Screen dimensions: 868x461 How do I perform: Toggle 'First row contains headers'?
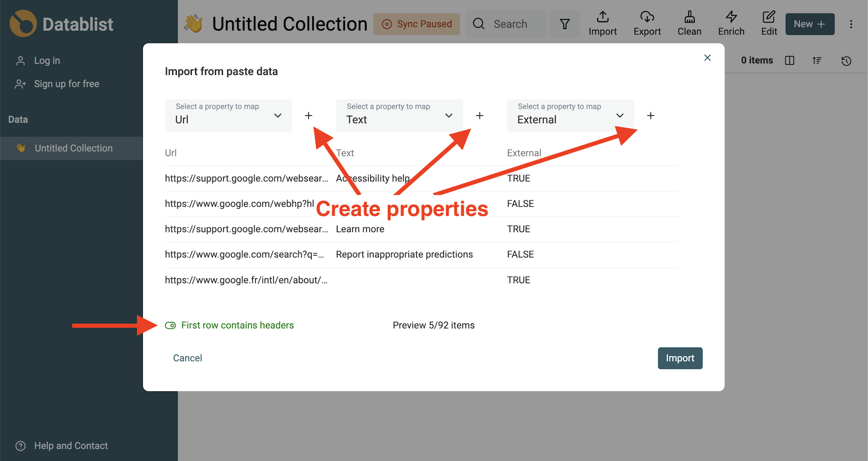click(x=170, y=325)
